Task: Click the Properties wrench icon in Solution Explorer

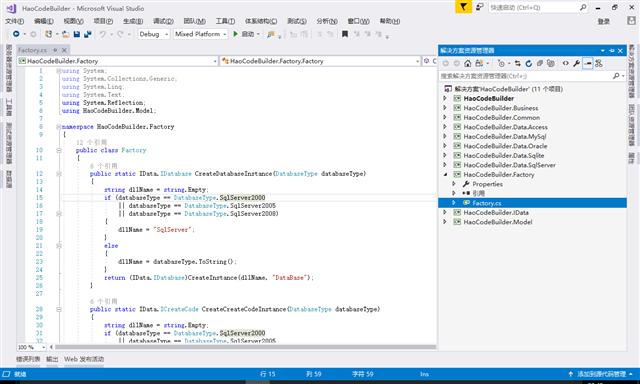Action: click(576, 63)
